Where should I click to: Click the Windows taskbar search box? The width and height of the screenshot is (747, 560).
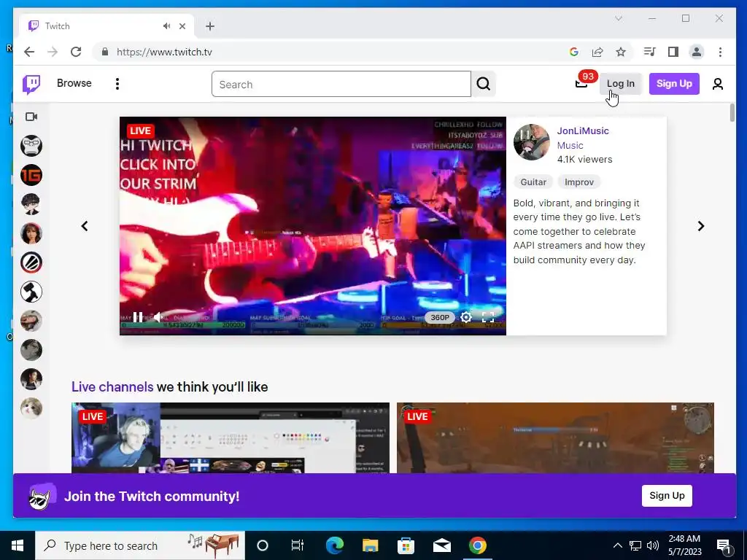coord(140,545)
